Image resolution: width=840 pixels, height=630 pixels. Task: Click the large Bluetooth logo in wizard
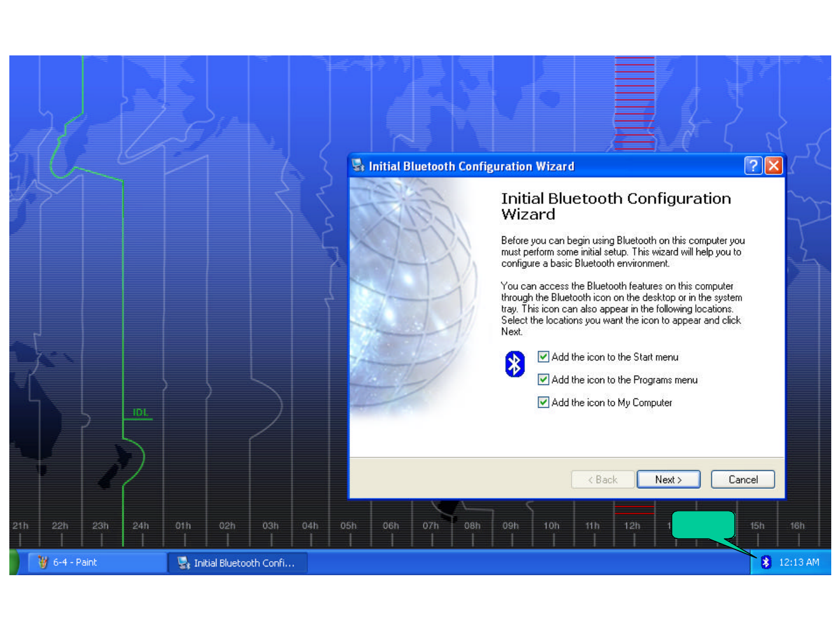click(514, 364)
